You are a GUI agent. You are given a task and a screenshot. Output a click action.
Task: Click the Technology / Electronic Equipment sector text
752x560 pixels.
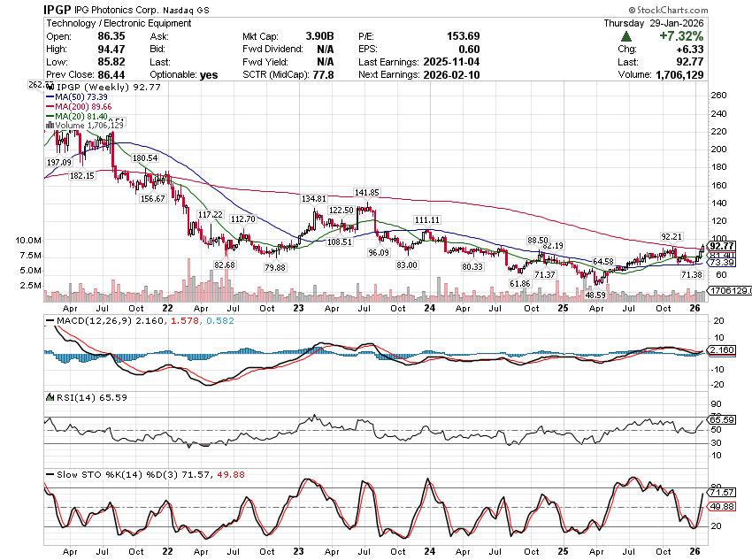(120, 24)
